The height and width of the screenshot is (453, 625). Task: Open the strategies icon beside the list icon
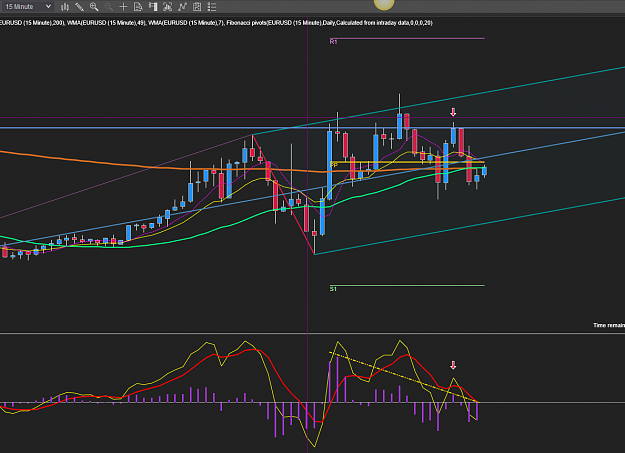[197, 7]
